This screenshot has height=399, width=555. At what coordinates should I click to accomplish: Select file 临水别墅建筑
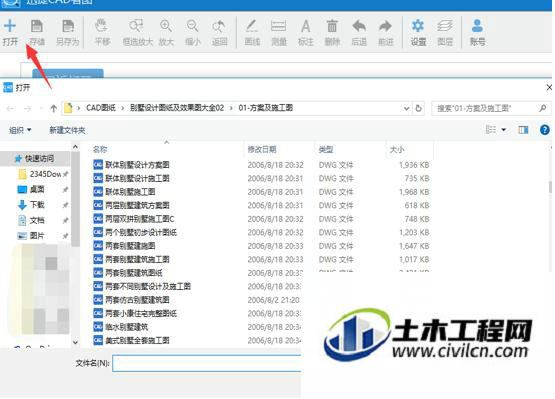click(126, 327)
